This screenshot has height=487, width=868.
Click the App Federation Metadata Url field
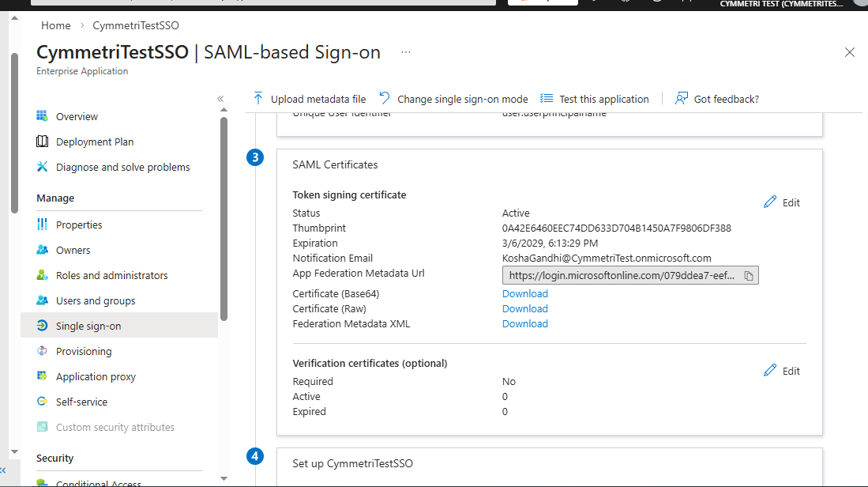pos(630,275)
